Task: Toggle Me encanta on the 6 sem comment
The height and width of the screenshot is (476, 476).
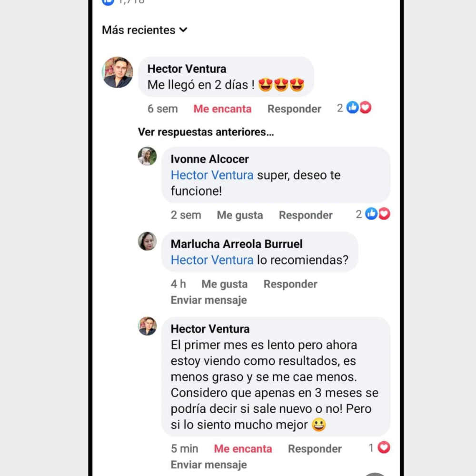Action: 222,109
